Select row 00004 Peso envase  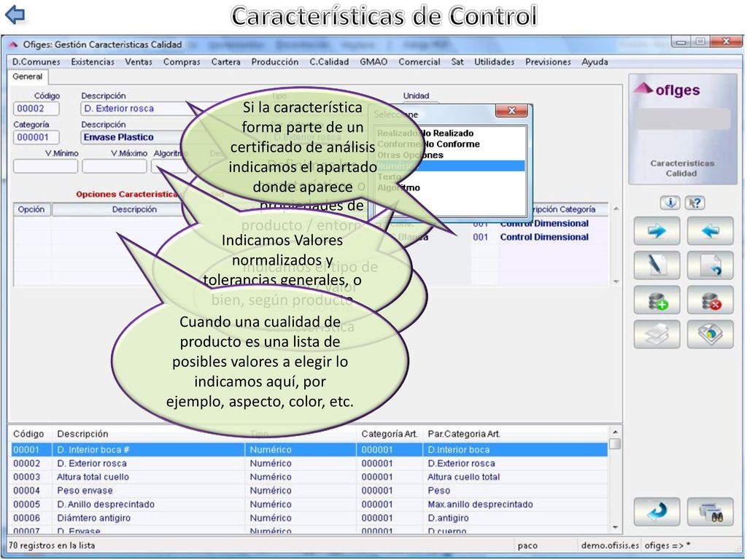coord(309,491)
